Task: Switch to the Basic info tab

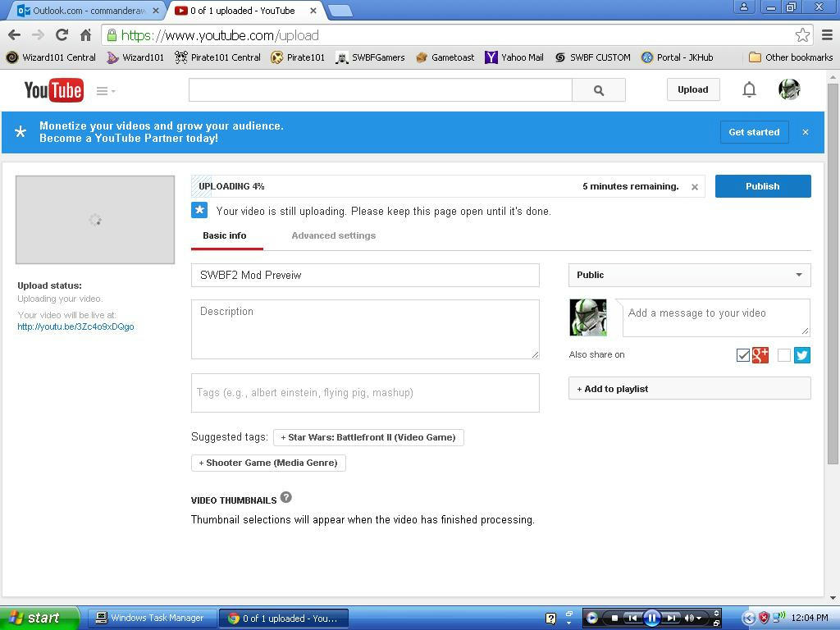Action: [x=225, y=235]
